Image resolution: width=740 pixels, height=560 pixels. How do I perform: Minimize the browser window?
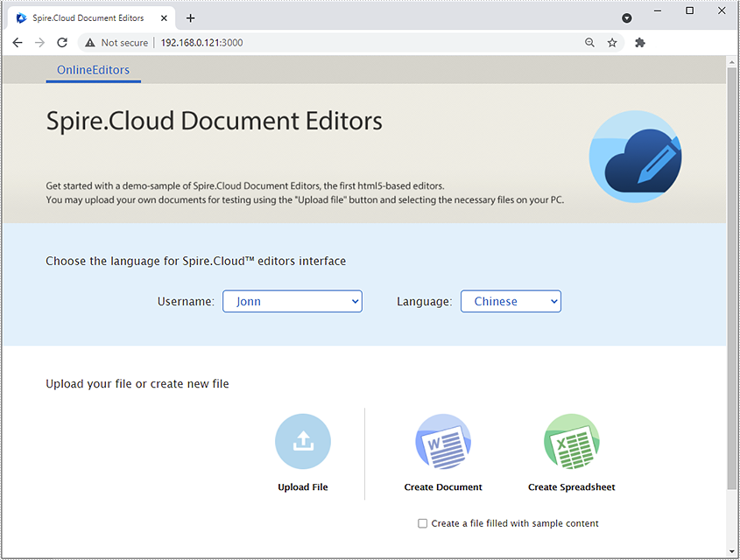coord(658,10)
